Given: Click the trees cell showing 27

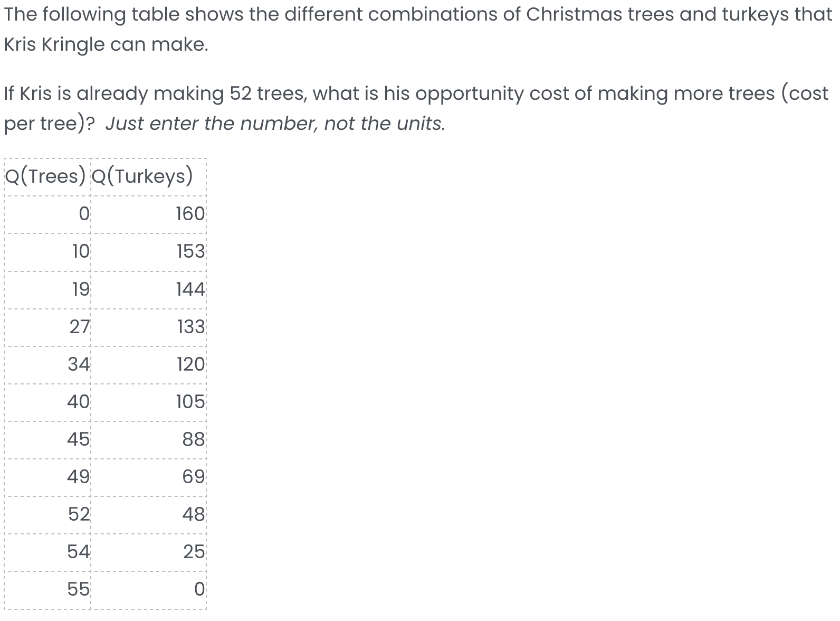Looking at the screenshot, I should tap(80, 327).
